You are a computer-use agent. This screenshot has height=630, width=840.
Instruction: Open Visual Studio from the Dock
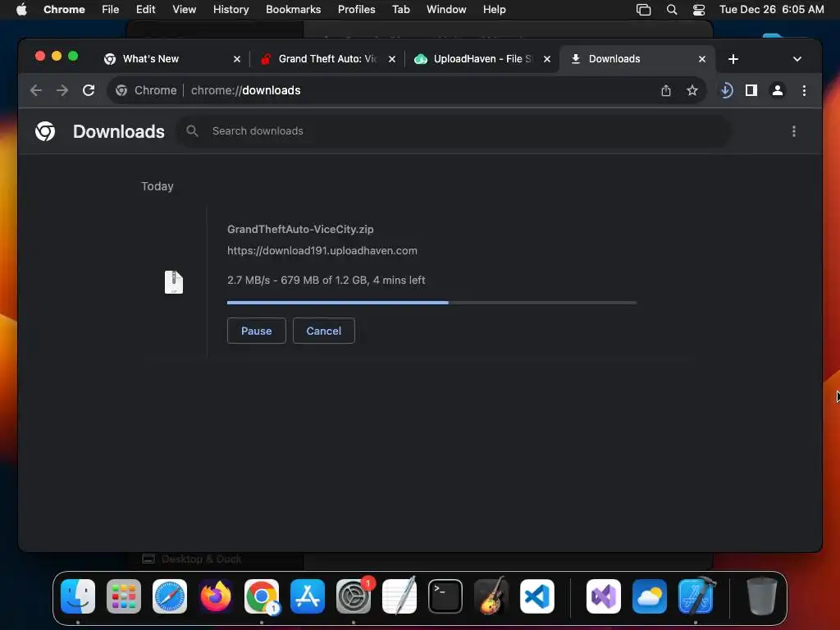tap(604, 596)
